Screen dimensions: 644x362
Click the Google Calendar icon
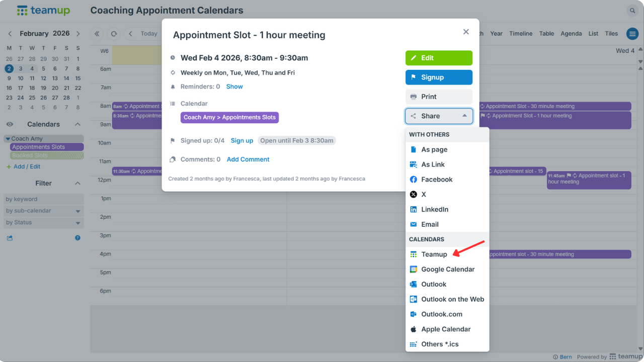tap(414, 269)
